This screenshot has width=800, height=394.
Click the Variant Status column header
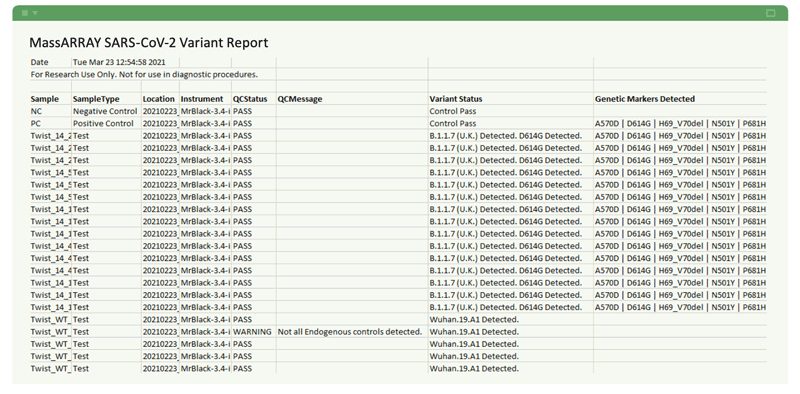point(456,99)
